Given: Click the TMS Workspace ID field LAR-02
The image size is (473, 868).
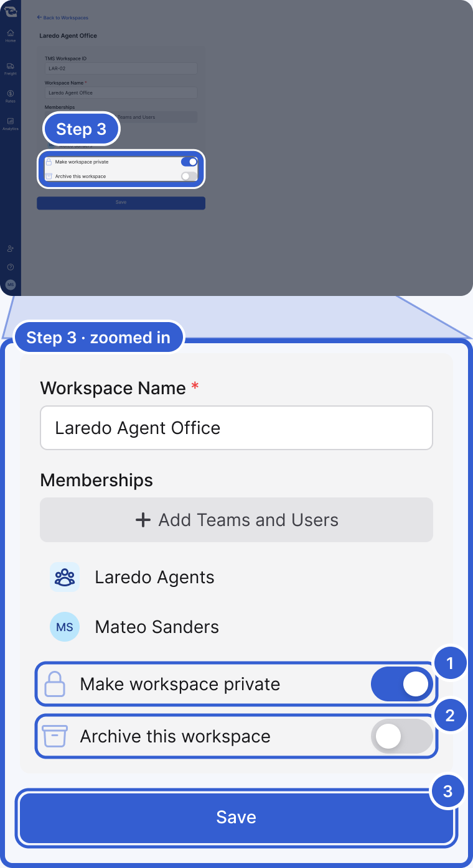Looking at the screenshot, I should click(121, 68).
